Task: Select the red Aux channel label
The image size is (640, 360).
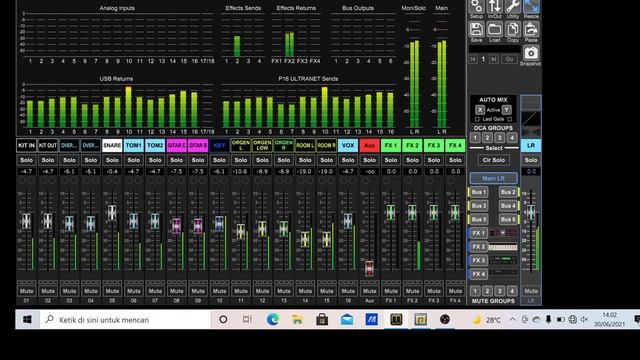Action: click(x=369, y=145)
